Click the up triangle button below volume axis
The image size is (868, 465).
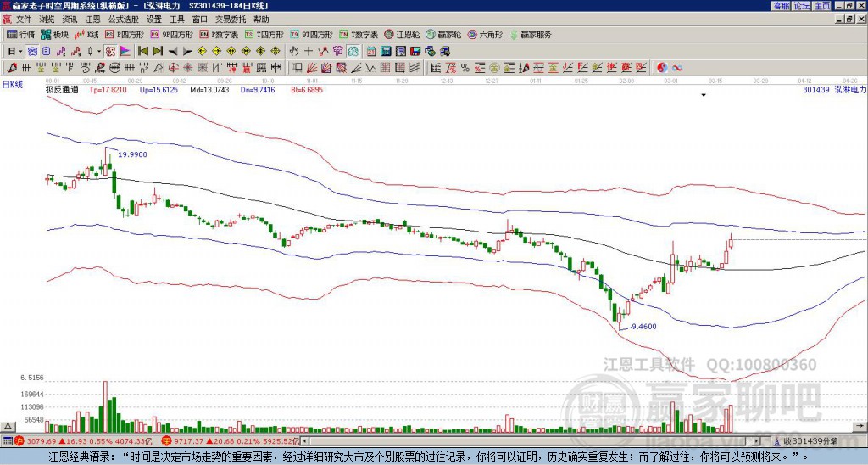click(x=7, y=426)
